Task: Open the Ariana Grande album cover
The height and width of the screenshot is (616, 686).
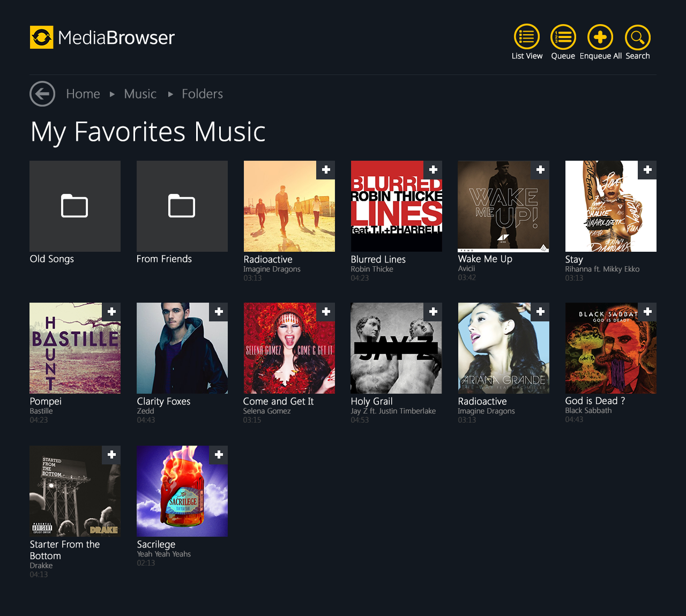Action: (x=504, y=348)
